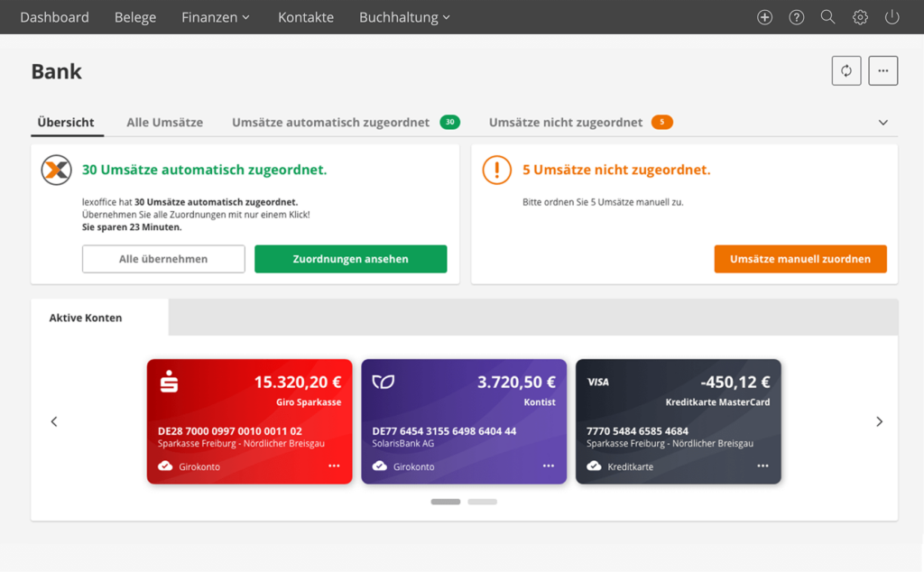Open options dots on Giro Sparkasse card
Screen dimensions: 924x572
pyautogui.click(x=334, y=466)
